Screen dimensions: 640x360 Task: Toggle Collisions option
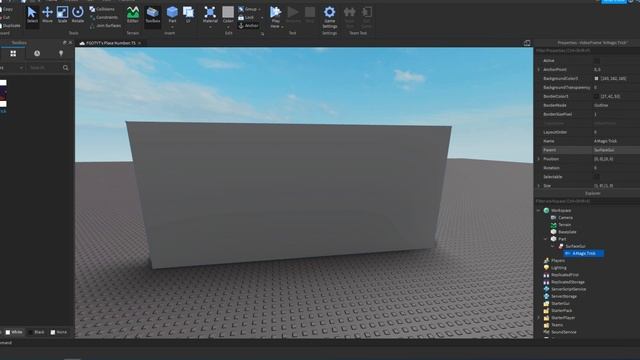(102, 9)
